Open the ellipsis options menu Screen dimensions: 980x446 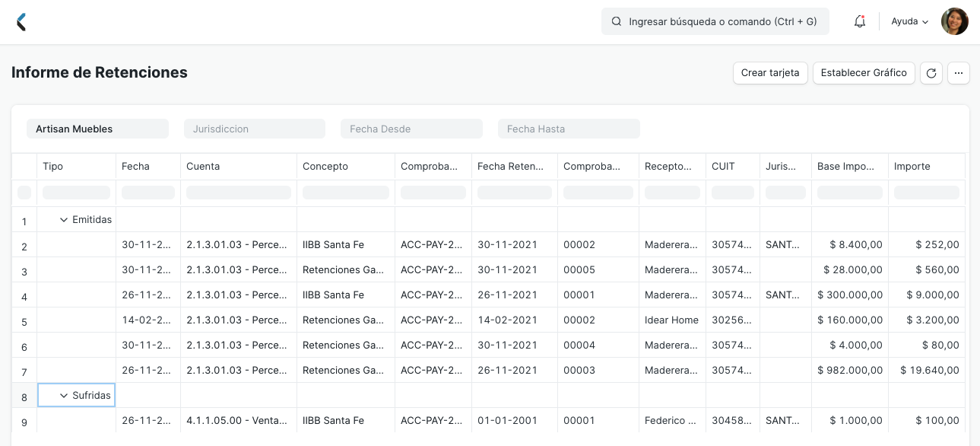[959, 73]
